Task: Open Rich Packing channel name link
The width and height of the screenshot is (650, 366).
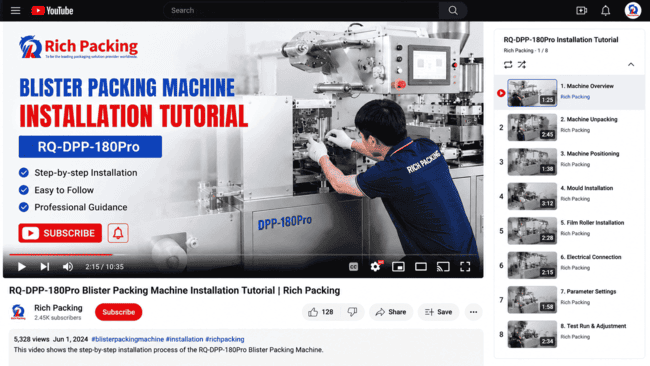Action: coord(58,308)
